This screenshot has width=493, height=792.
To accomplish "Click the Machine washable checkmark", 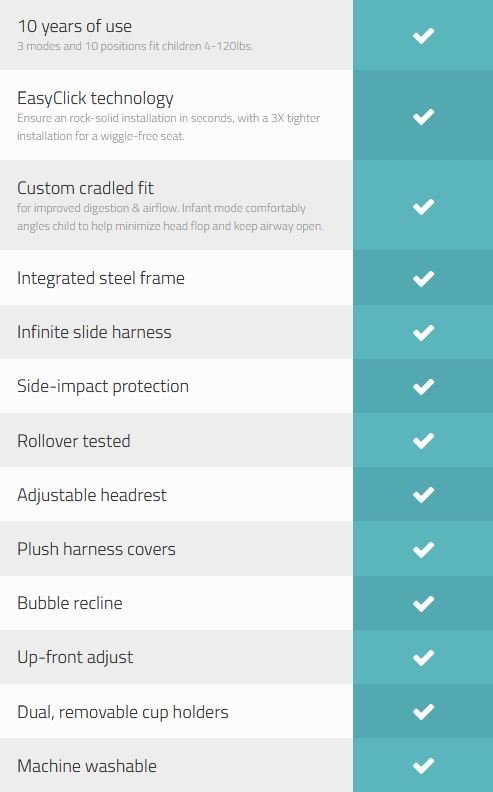I will pos(423,766).
